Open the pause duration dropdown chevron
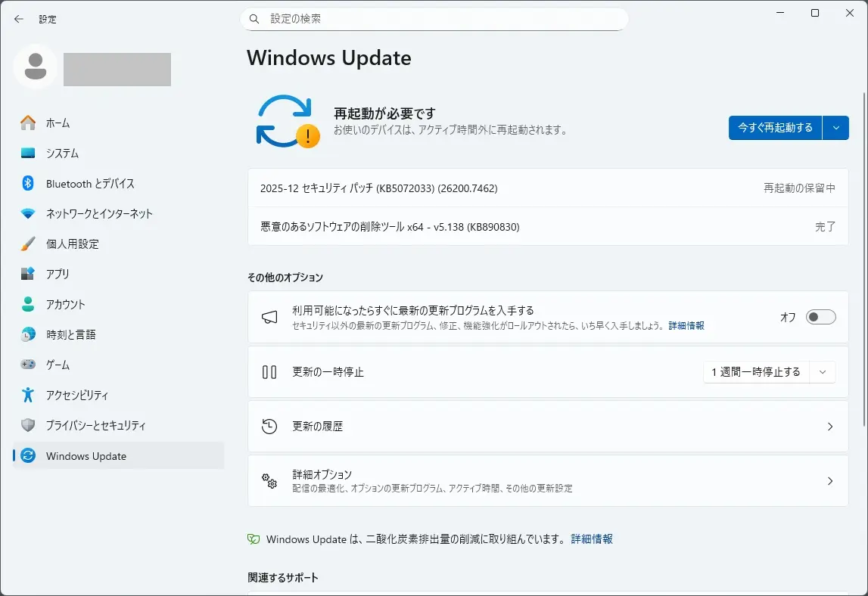This screenshot has height=596, width=868. (823, 372)
